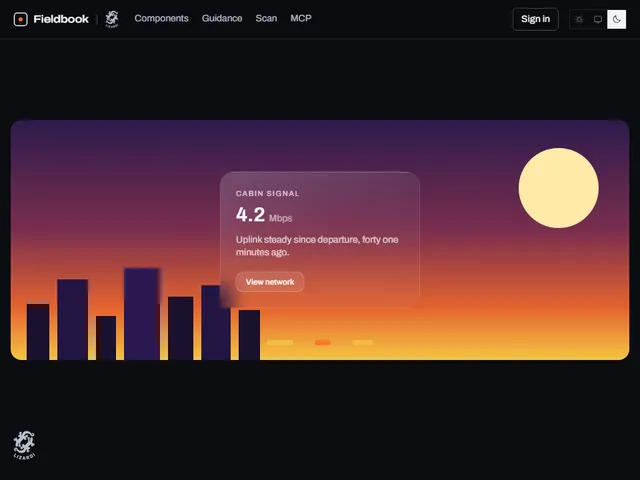Click the lizard emblem in the header
Viewport: 640px width, 480px height.
[x=112, y=19]
